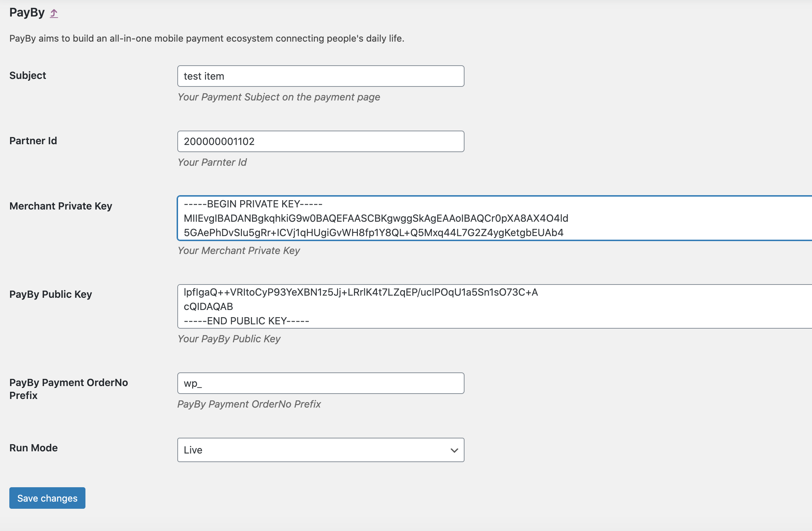Click the Subject field label

click(28, 75)
